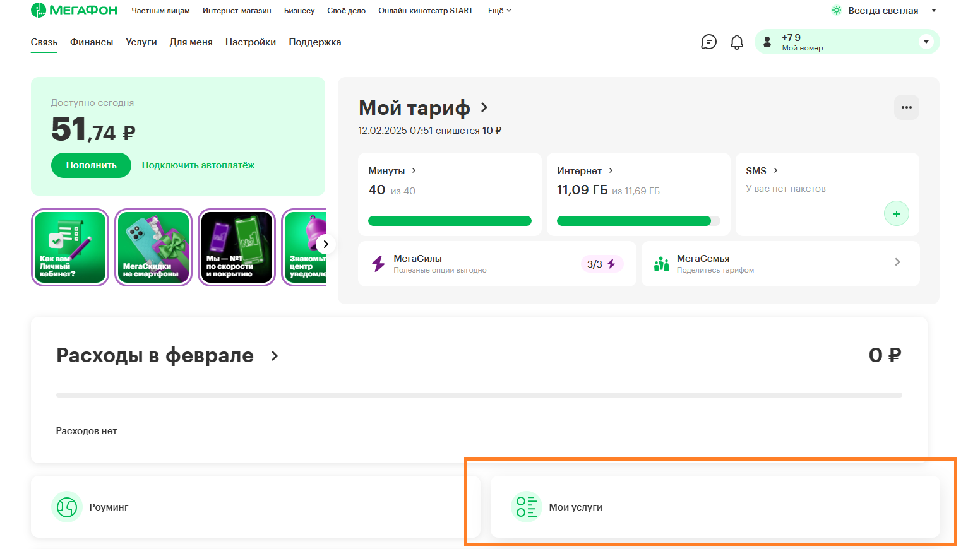Click the 3/3 MegaSily badge
The image size is (980, 549).
[602, 264]
